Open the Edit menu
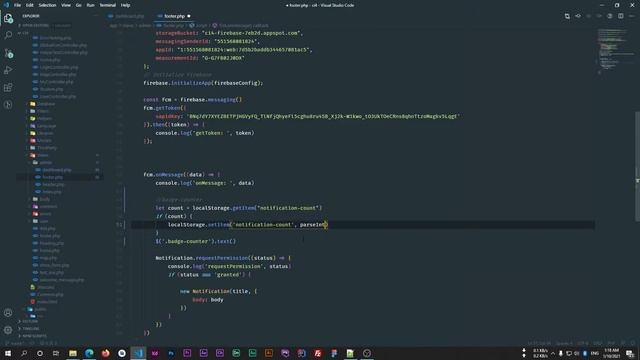Image resolution: width=640 pixels, height=360 pixels. [x=29, y=5]
